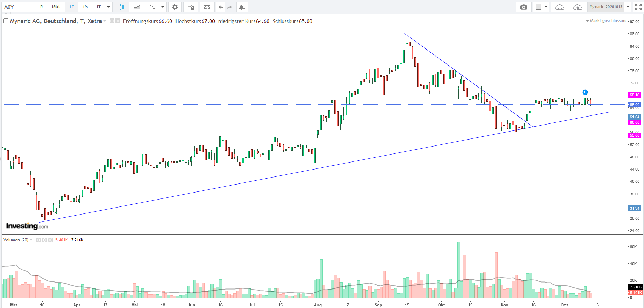Screen dimensions: 644x308
Task: Open chart settings gear in toolbar
Action: [175, 7]
